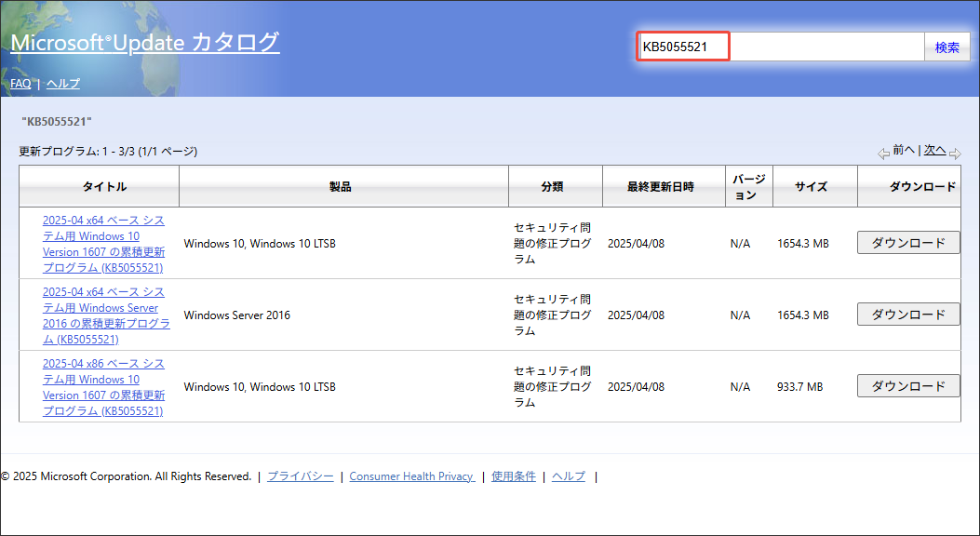Click the ダウンロード column header

coord(908,186)
